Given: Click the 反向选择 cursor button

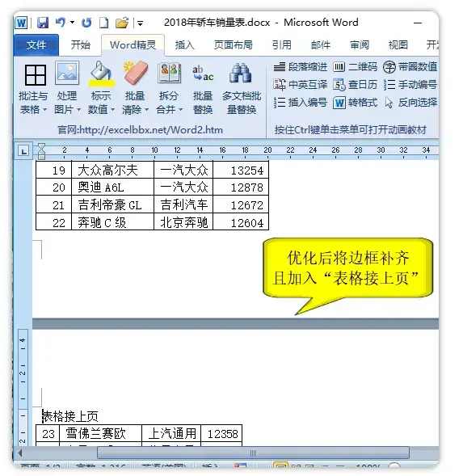Looking at the screenshot, I should (410, 103).
